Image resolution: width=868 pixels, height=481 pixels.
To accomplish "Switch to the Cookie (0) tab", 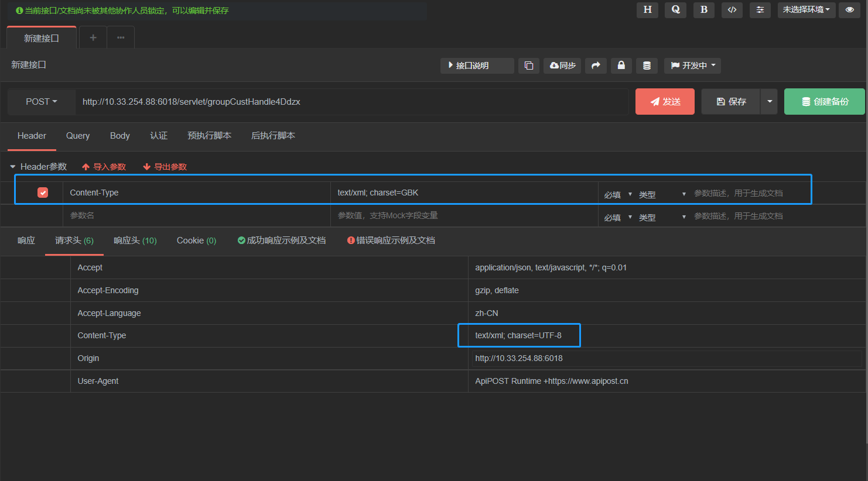I will pos(196,240).
